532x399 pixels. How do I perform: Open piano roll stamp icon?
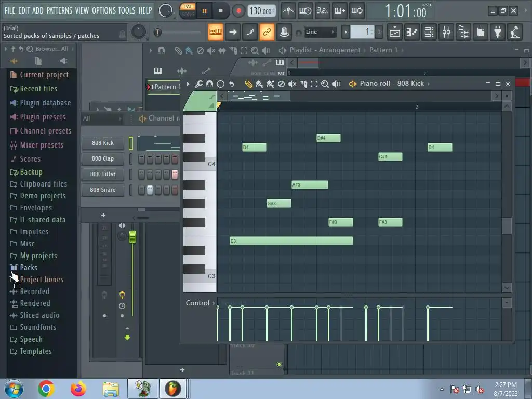pos(220,84)
